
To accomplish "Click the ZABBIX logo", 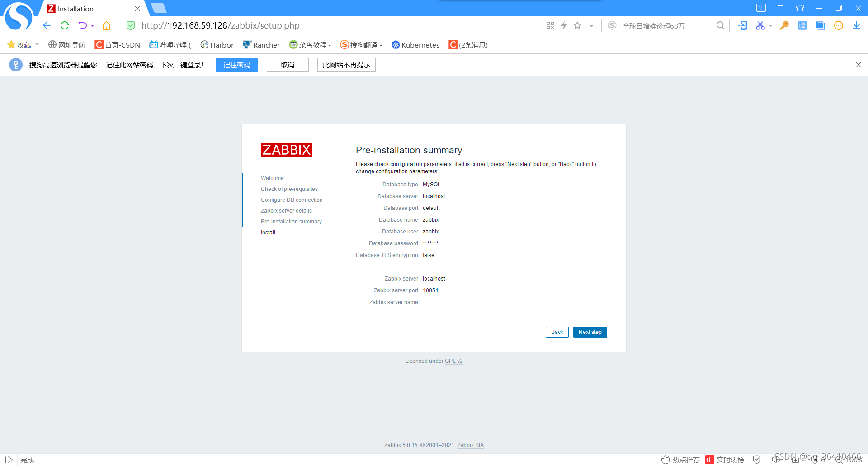I will tap(287, 150).
